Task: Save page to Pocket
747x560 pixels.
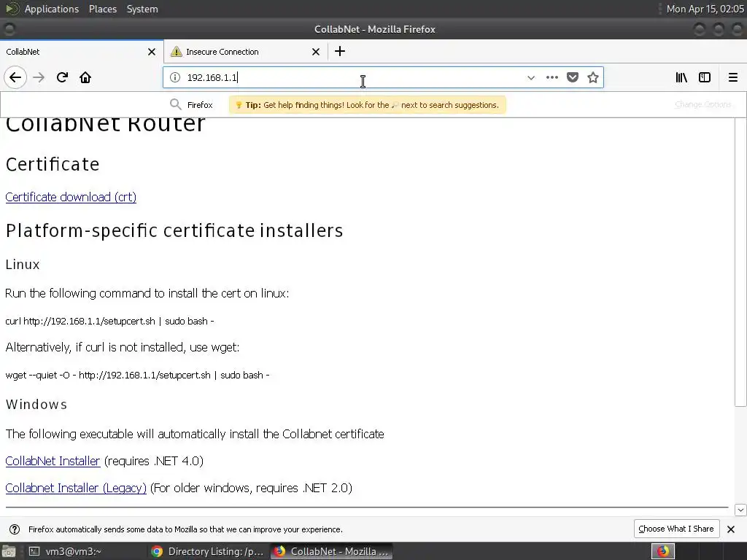Action: click(573, 77)
